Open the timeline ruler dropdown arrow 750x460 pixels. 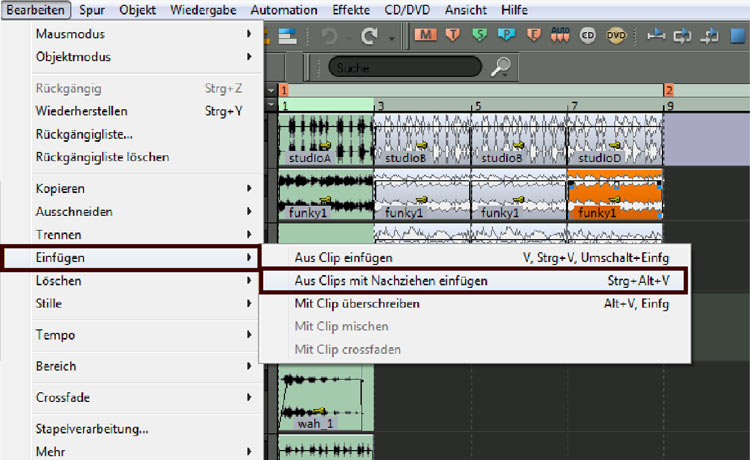click(x=271, y=105)
